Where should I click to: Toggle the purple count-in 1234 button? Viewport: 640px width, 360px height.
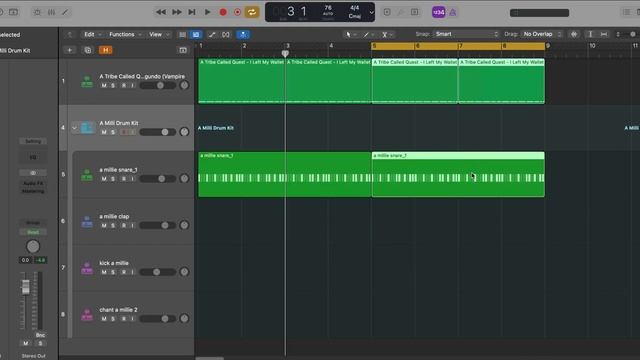[438, 12]
